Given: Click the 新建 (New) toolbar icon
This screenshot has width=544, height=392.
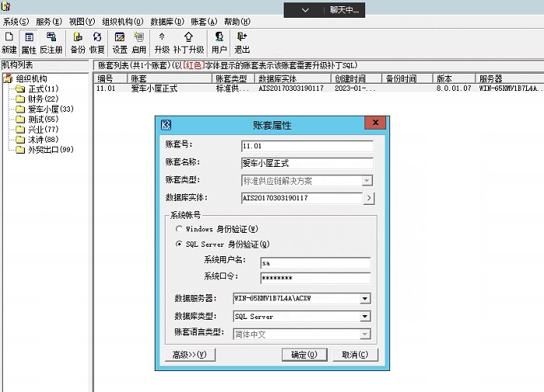Looking at the screenshot, I should point(9,42).
